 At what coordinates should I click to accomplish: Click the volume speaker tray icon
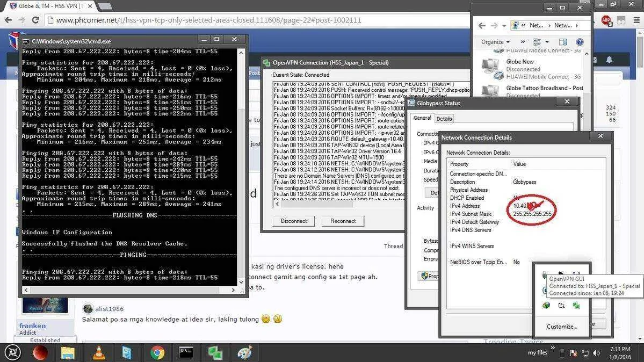pyautogui.click(x=596, y=353)
